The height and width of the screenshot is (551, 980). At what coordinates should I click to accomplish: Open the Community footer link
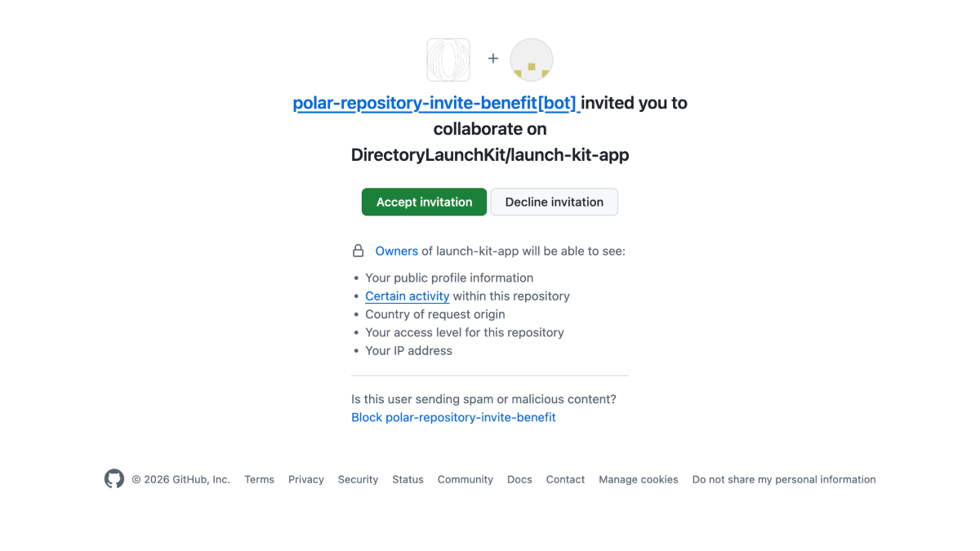465,480
